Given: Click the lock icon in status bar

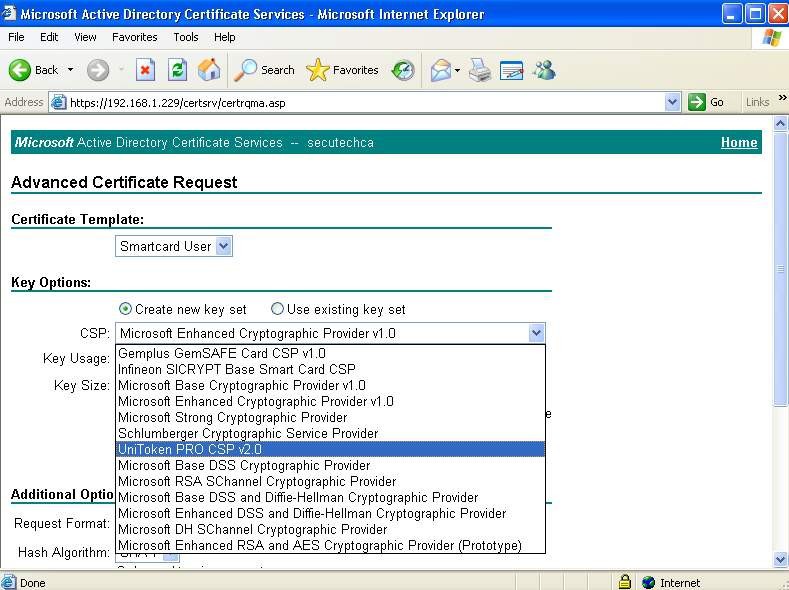Looking at the screenshot, I should pos(624,582).
